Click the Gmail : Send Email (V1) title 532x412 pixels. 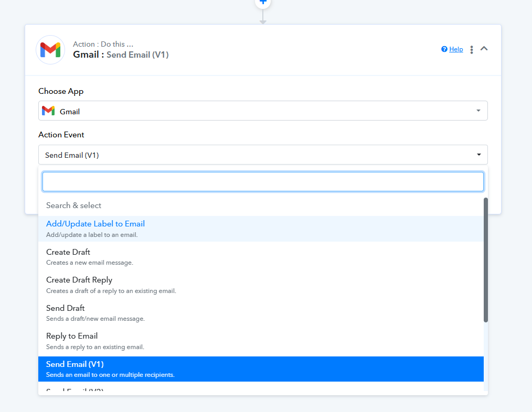(x=121, y=55)
